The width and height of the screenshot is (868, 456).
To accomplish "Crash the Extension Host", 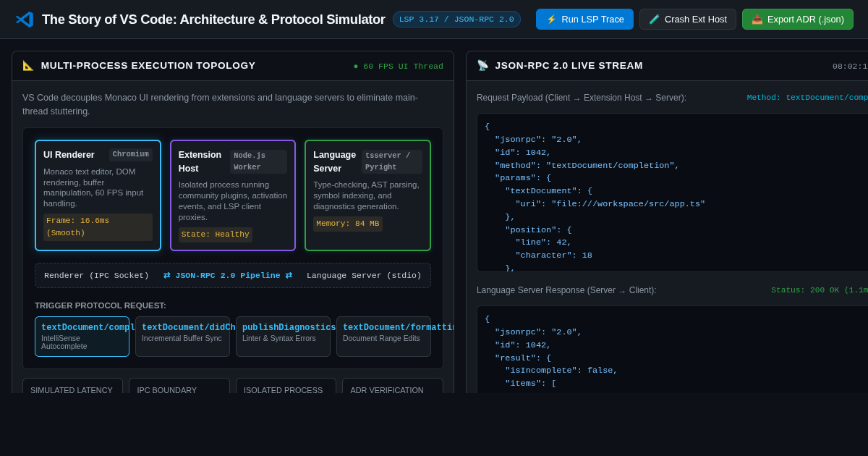I will point(687,20).
